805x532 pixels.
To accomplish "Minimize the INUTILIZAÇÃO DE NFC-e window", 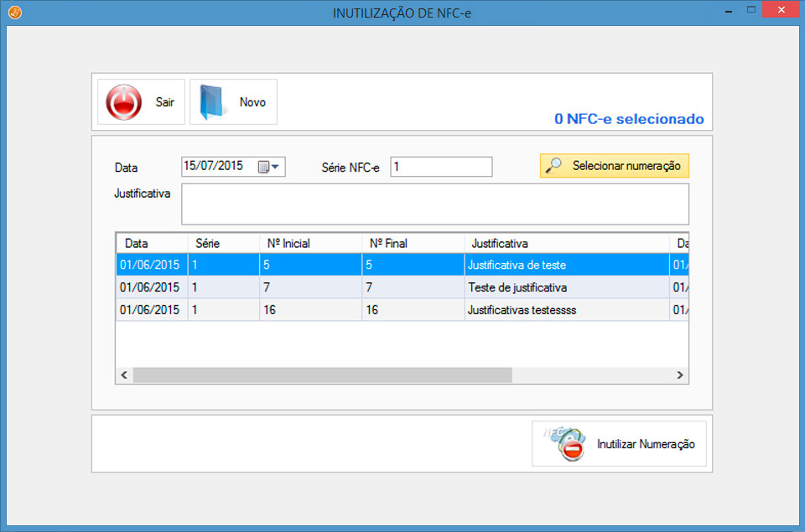I will tap(729, 10).
